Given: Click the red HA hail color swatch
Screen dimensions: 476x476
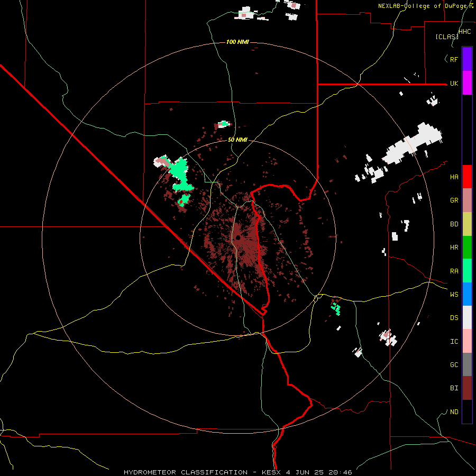Looking at the screenshot, I should pos(467,177).
